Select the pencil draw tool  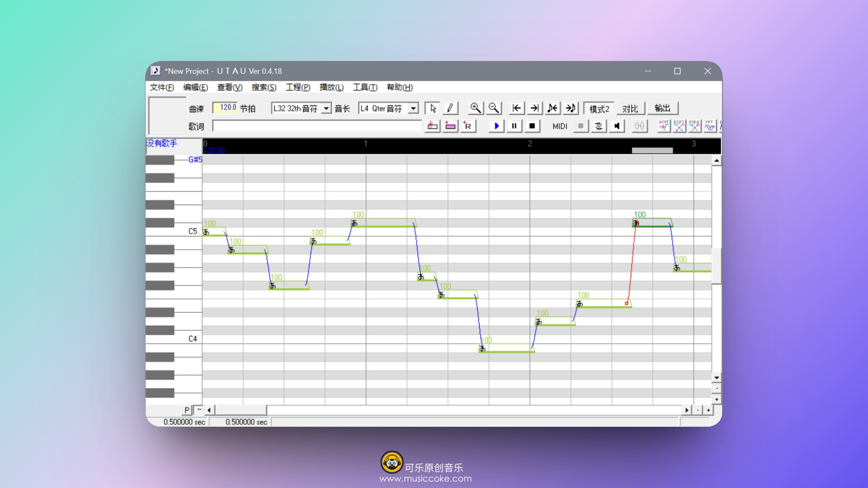tap(450, 108)
